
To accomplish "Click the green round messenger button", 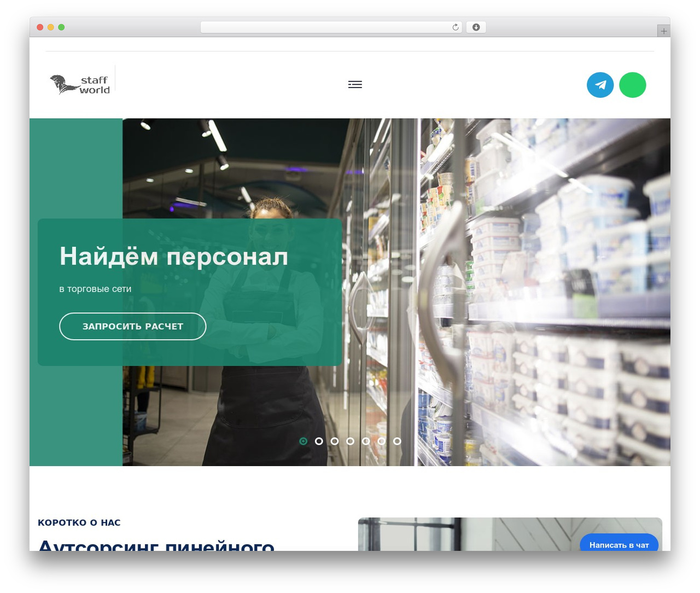I will coord(633,85).
